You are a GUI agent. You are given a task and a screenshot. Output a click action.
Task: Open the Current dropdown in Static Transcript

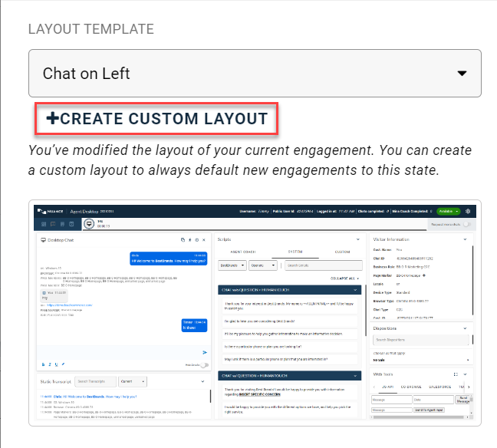[132, 381]
